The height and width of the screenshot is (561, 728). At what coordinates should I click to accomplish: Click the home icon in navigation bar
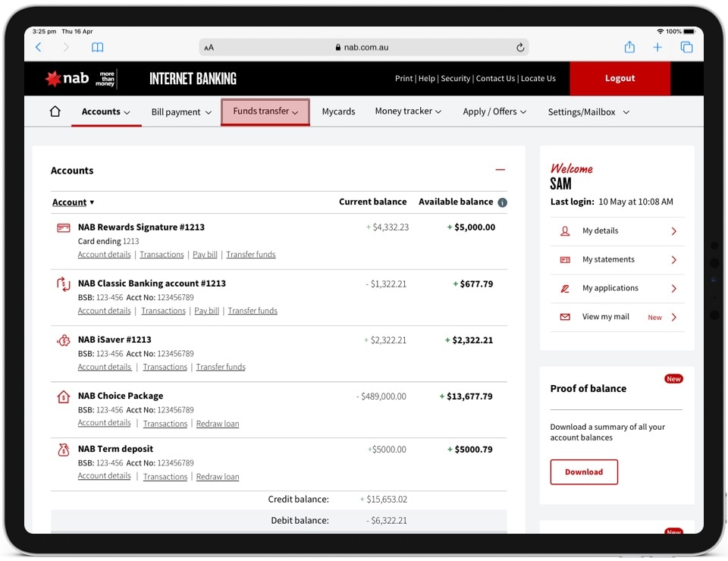pyautogui.click(x=55, y=111)
